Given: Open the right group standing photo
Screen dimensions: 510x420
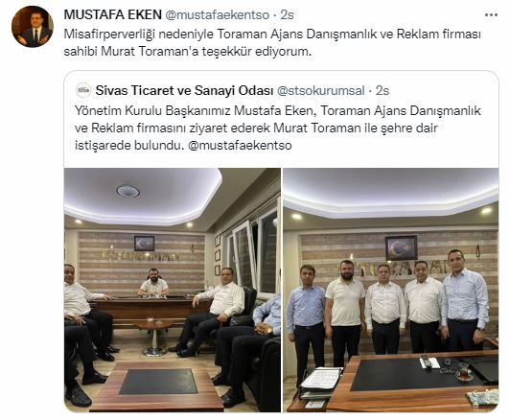Looking at the screenshot, I should click(390, 290).
